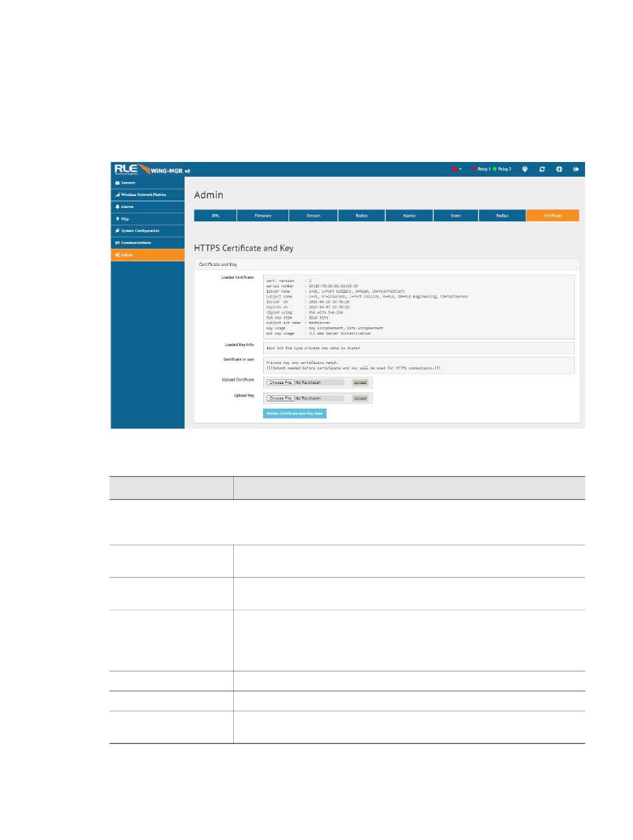The height and width of the screenshot is (840, 633).
Task: Switch to the Users tab
Action: [x=456, y=216]
